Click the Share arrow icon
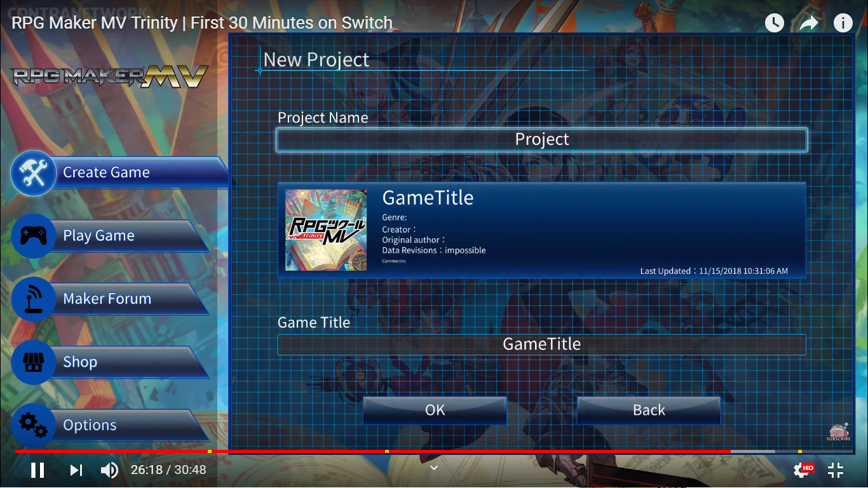 pyautogui.click(x=808, y=24)
